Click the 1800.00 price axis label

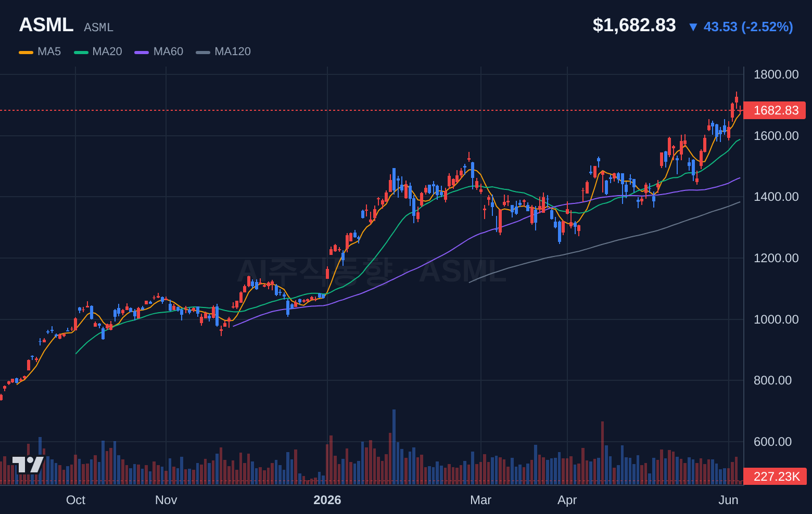pyautogui.click(x=776, y=74)
